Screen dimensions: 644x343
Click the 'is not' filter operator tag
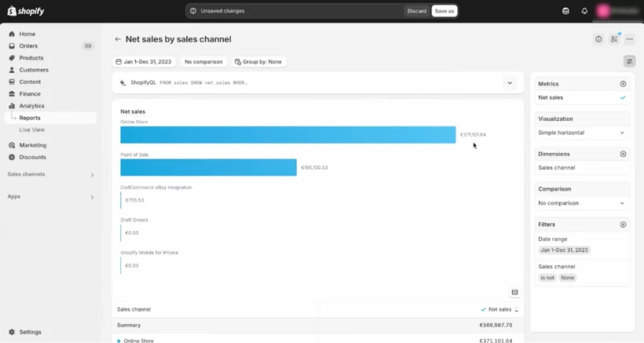tap(547, 278)
